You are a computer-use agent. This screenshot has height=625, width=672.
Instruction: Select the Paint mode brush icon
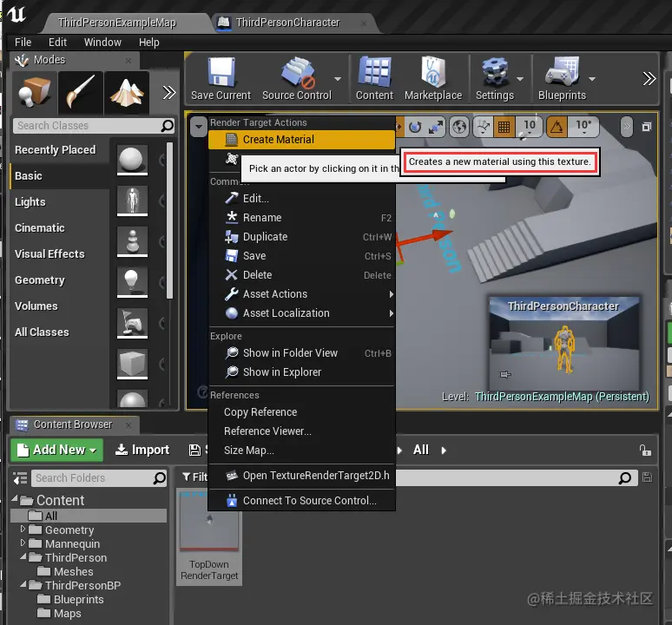pos(81,92)
